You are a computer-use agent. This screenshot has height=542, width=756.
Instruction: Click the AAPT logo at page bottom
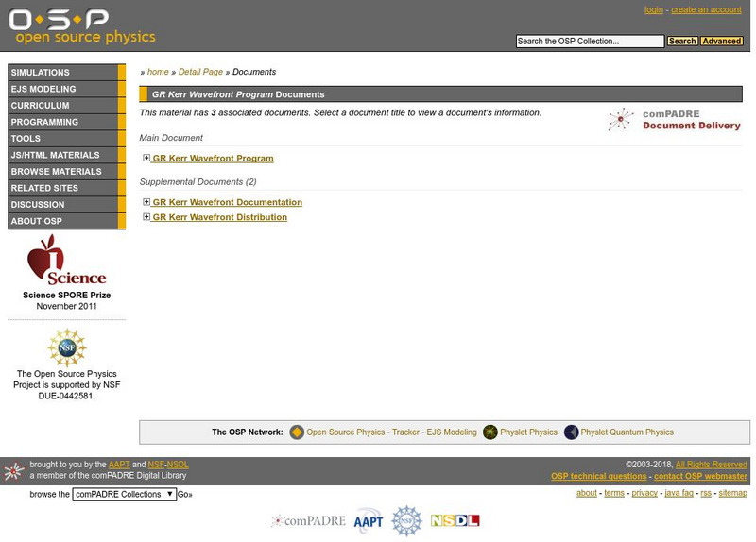369,521
